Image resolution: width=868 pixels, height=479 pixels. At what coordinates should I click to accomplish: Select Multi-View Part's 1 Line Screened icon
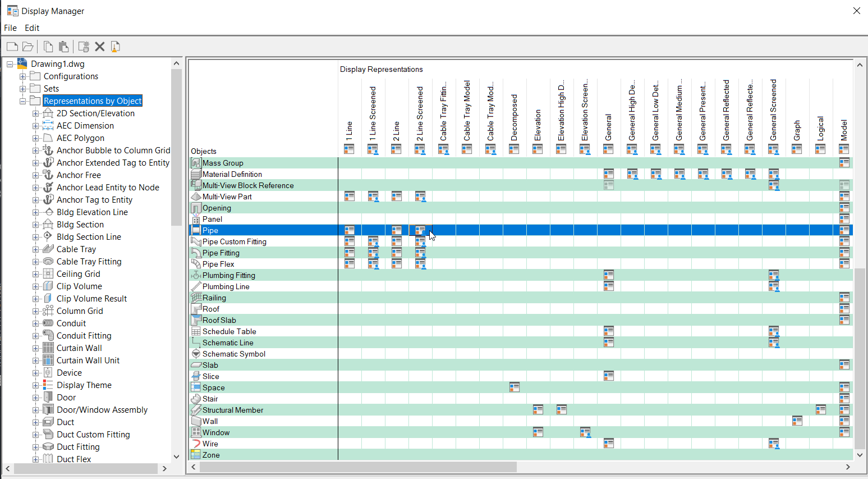coord(373,197)
